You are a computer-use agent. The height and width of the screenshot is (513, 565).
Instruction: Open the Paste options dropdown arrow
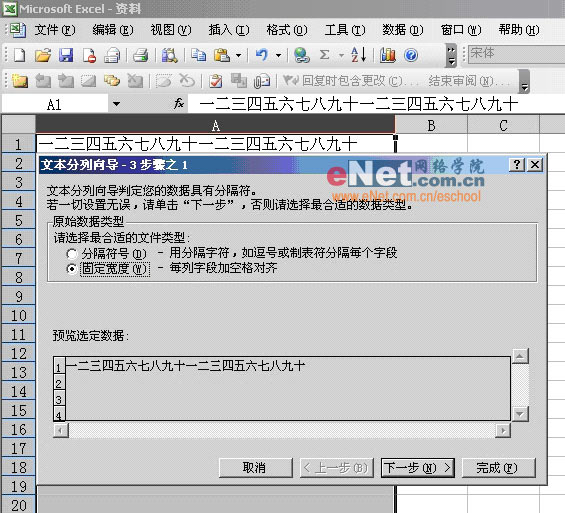(239, 55)
